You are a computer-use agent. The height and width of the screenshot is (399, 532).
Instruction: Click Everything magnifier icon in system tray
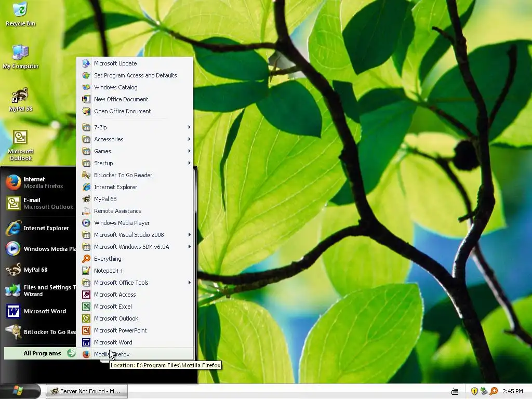click(x=494, y=391)
